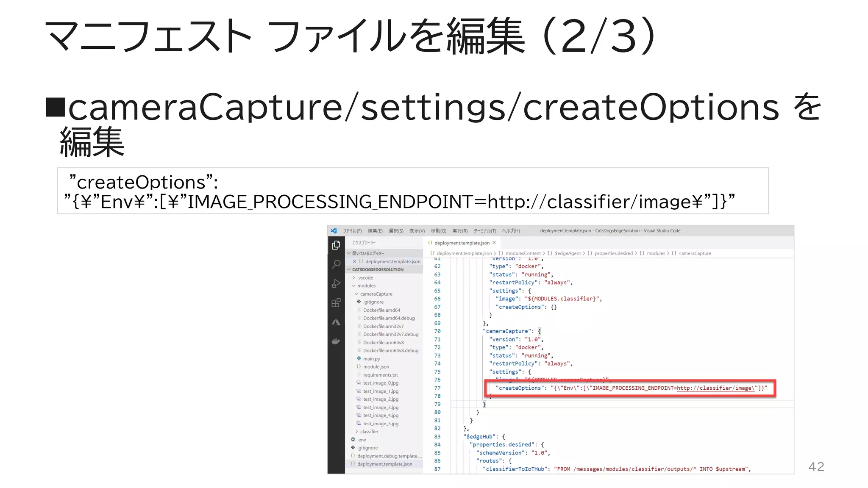This screenshot has height=488, width=868.
Task: Expand the classifier folder
Action: (x=356, y=432)
